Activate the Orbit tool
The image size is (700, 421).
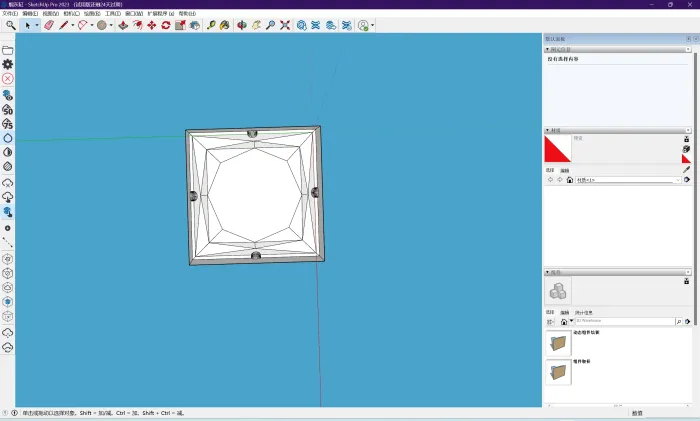[x=241, y=25]
